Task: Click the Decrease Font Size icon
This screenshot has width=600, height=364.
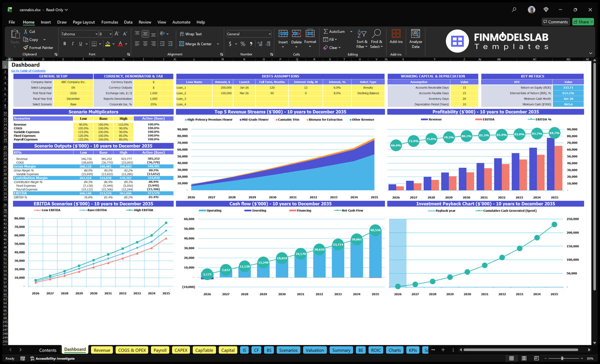Action: point(125,34)
